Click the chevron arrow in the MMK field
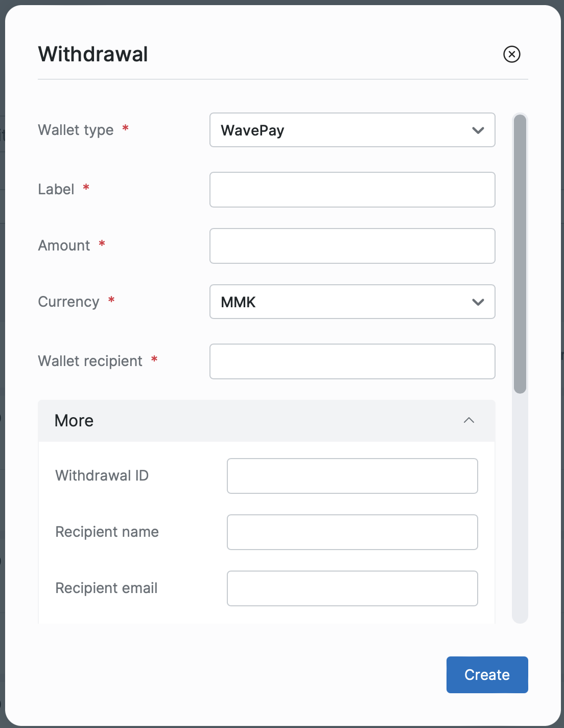Image resolution: width=564 pixels, height=728 pixels. point(478,302)
